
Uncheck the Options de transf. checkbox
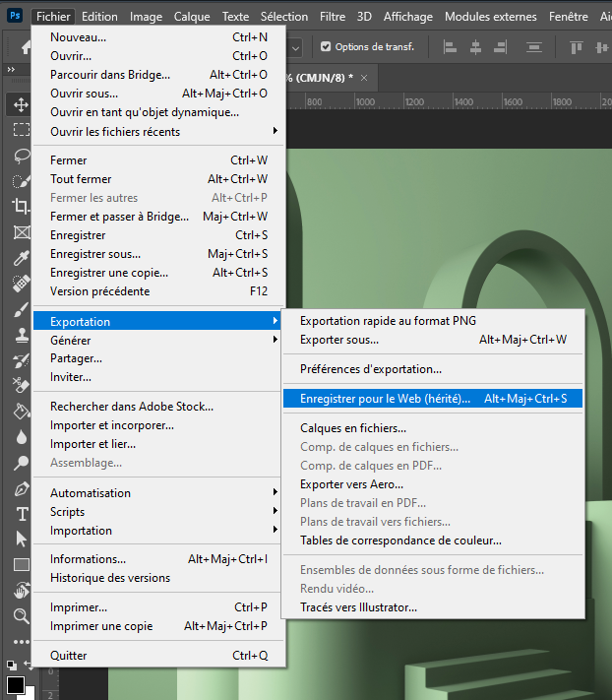coord(326,46)
